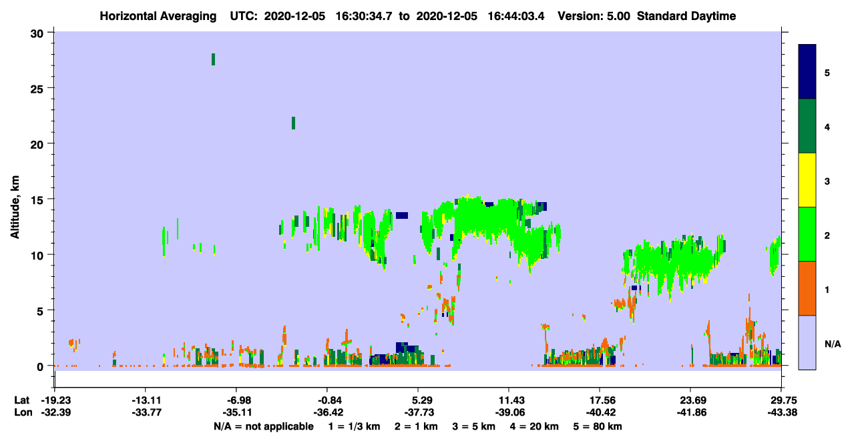The image size is (868, 445).
Task: Click the latitude value '-19.23'
Action: click(55, 400)
